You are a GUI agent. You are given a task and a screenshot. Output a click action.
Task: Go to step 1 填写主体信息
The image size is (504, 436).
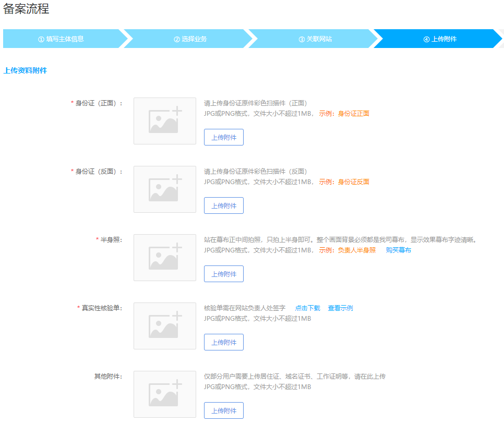point(61,39)
